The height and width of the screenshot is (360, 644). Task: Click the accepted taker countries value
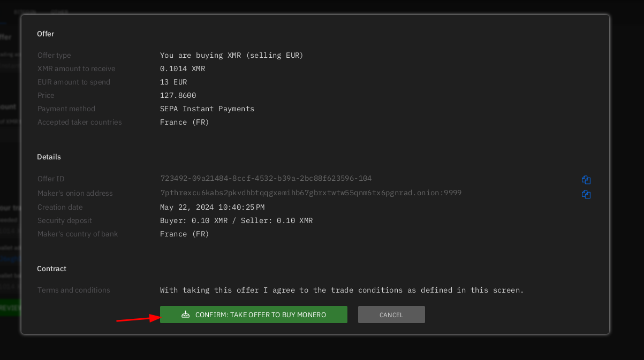tap(184, 122)
